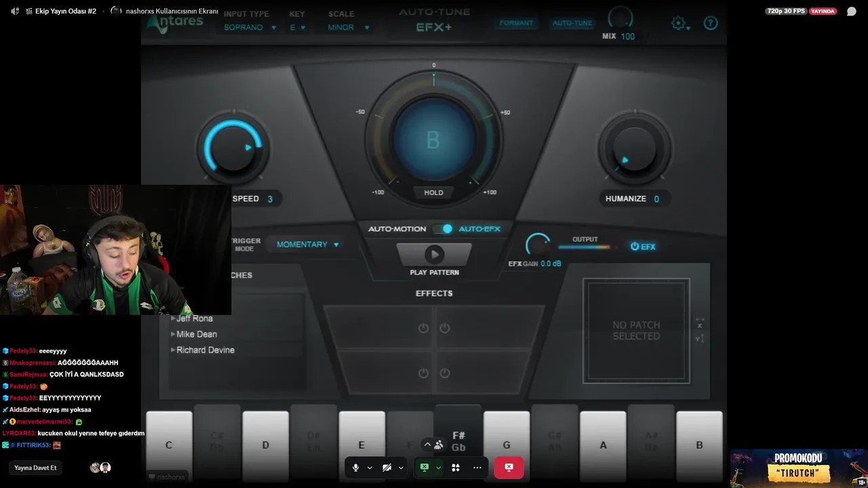Open the camera options chevron
Screen dimensions: 868x488
tap(401, 468)
